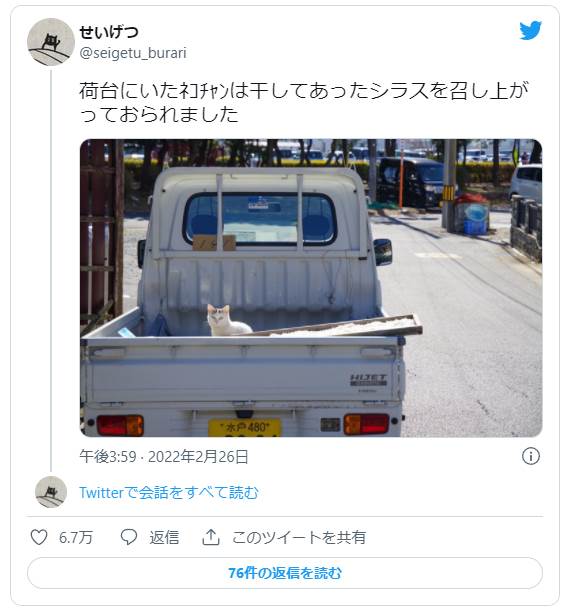Viewport: 572px width, 614px height.
Task: Click the 返信 reply label
Action: point(164,537)
